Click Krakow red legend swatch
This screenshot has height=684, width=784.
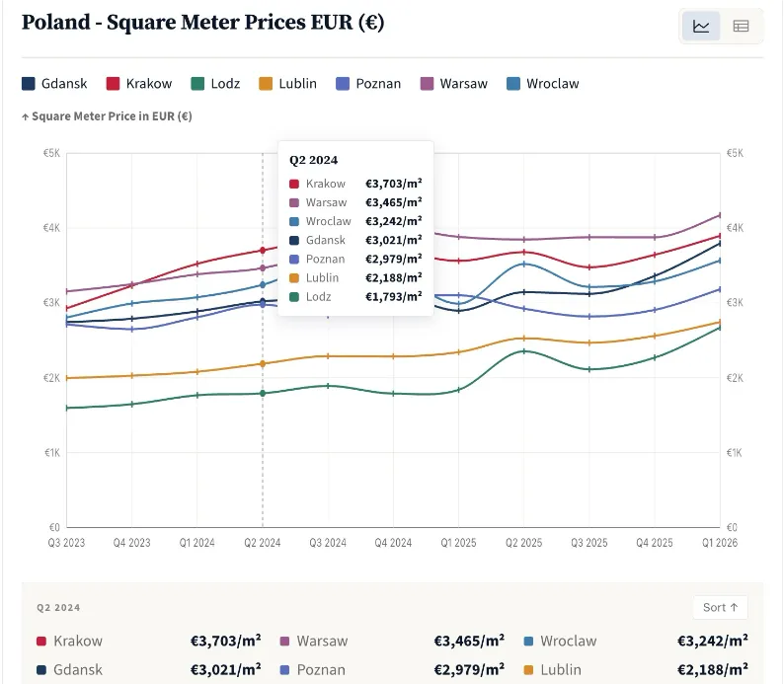click(x=113, y=84)
